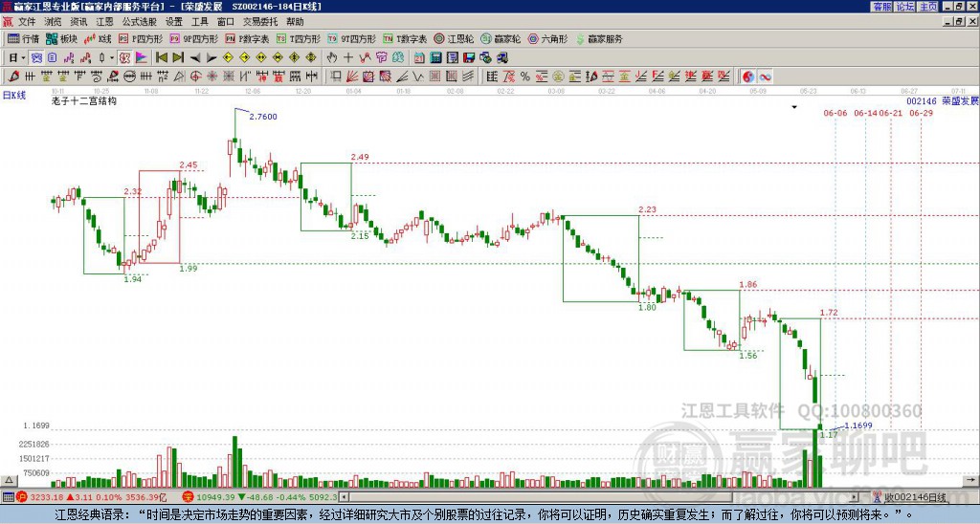
Task: Select the crosshair cursor tool
Action: tap(348, 58)
